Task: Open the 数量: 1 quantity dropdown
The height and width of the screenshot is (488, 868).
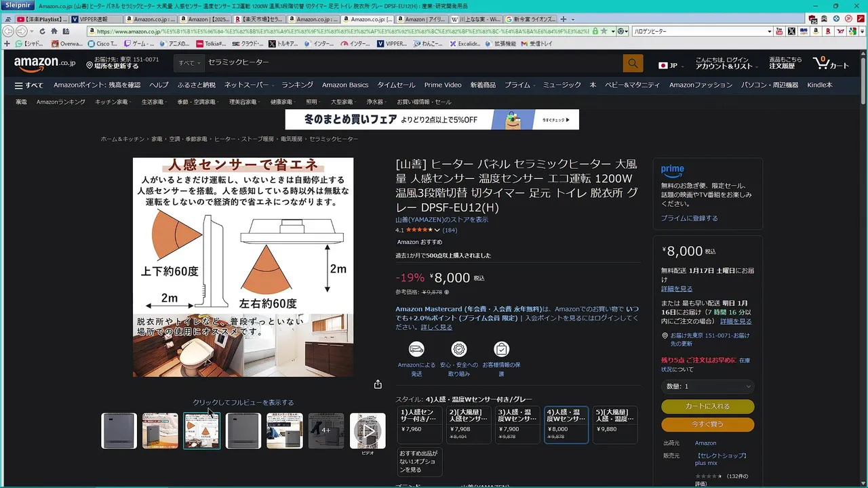Action: click(707, 386)
